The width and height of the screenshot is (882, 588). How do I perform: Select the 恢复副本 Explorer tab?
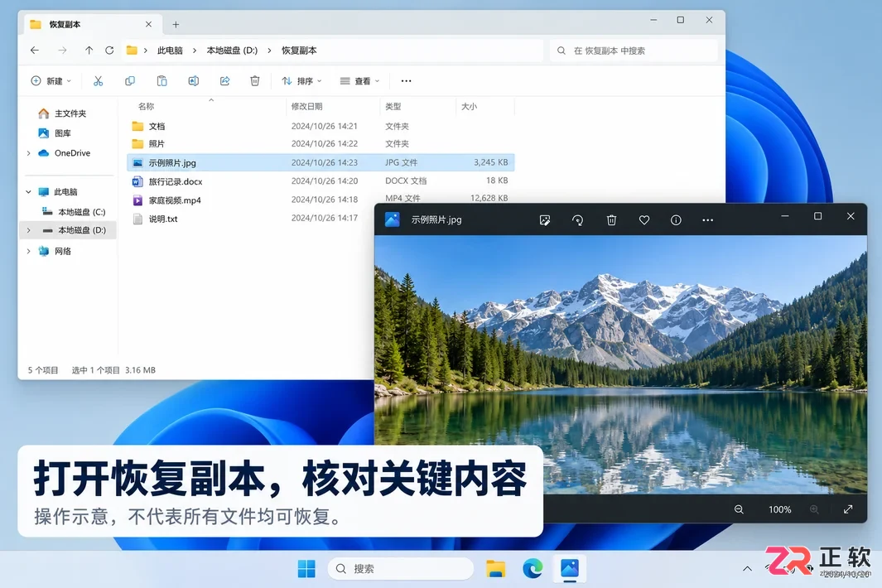[x=93, y=24]
